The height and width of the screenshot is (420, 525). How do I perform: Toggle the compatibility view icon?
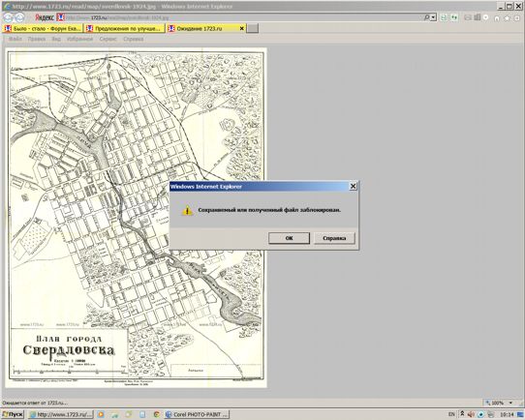(x=444, y=17)
